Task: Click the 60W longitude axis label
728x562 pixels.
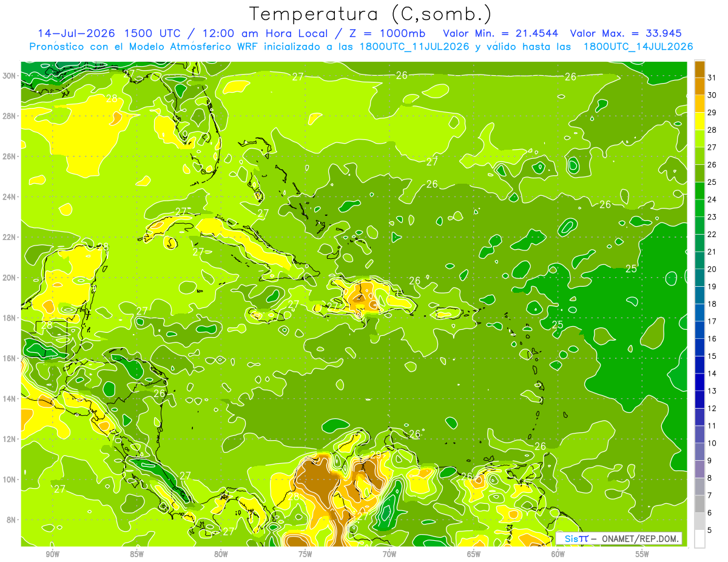Action: pyautogui.click(x=558, y=554)
